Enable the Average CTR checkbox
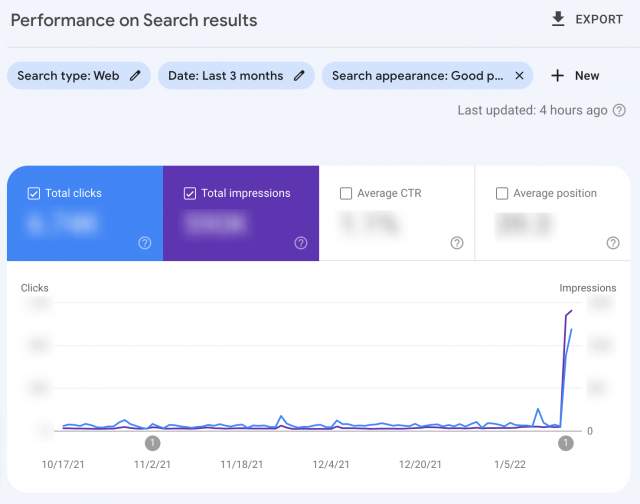 point(346,193)
